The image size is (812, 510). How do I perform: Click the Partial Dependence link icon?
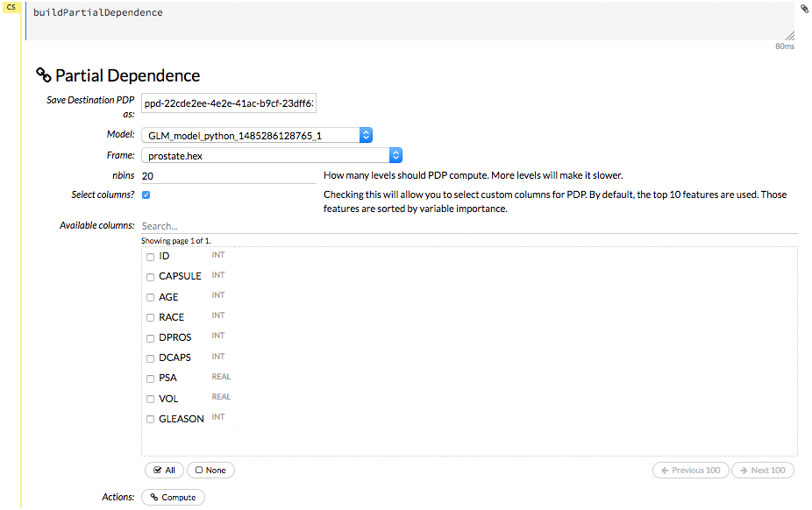(x=44, y=75)
